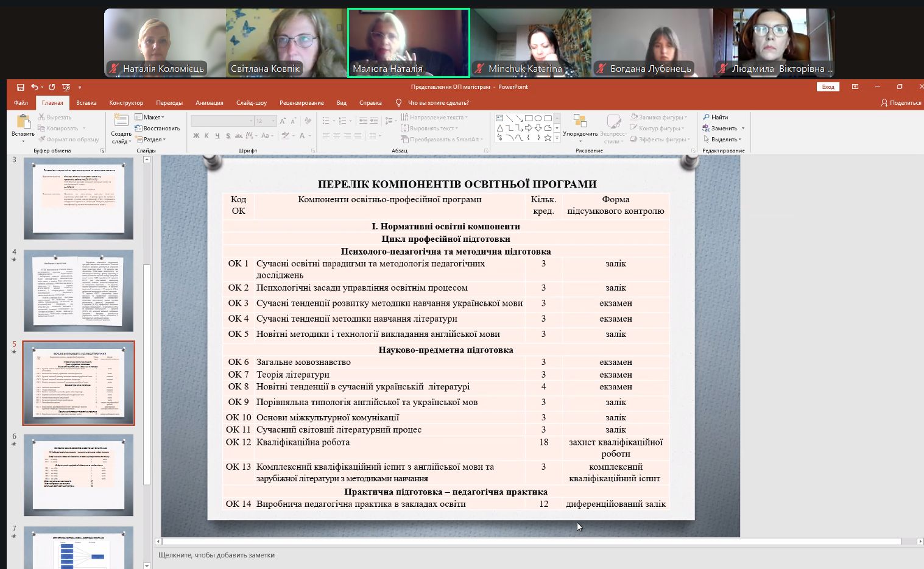Image resolution: width=924 pixels, height=569 pixels.
Task: Open the Выделить (Select) dropdown
Action: point(724,140)
